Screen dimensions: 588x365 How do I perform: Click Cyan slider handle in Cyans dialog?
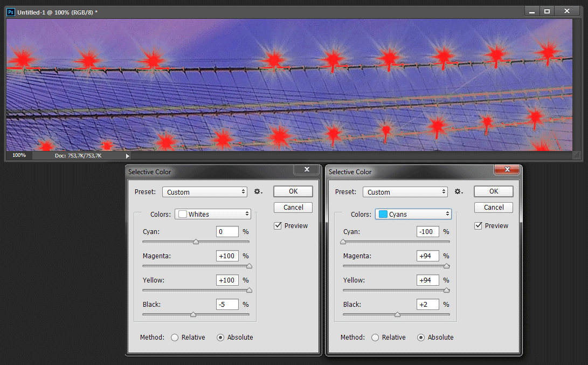click(x=343, y=242)
